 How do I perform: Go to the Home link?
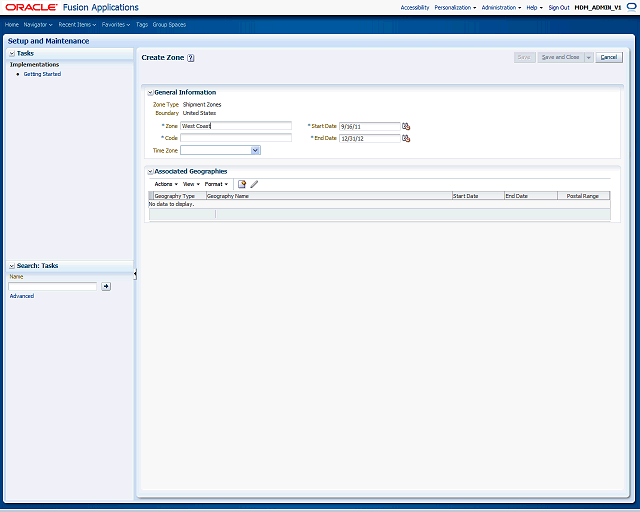[11, 24]
